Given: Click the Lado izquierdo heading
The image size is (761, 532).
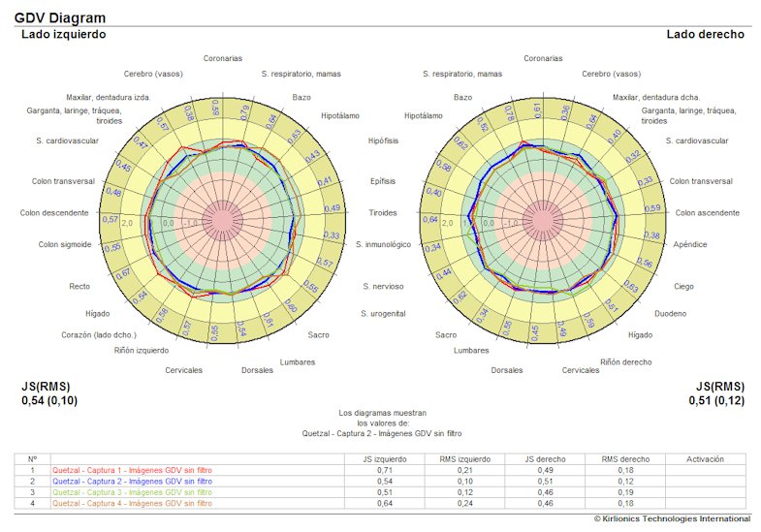Looking at the screenshot, I should point(64,35).
